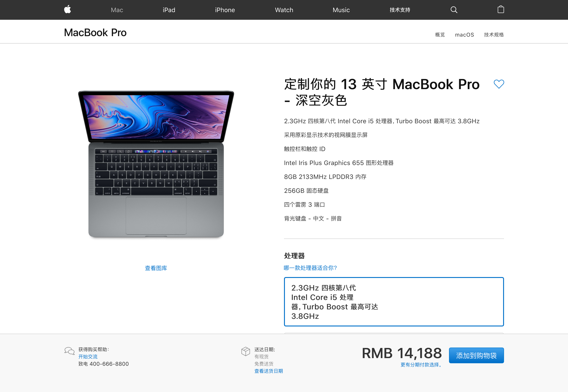Save to favorites with the heart icon
568x392 pixels.
[x=499, y=84]
